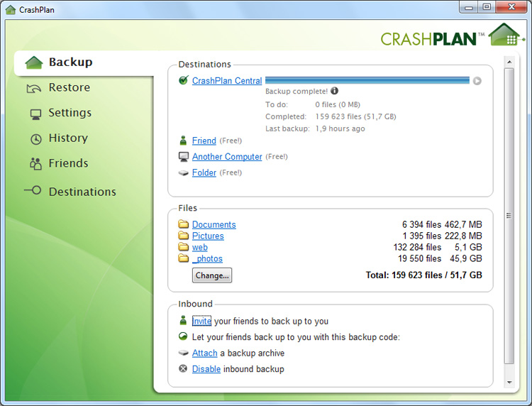
Task: Click the '1 395 files 222,8 MB' entry
Action: point(442,236)
